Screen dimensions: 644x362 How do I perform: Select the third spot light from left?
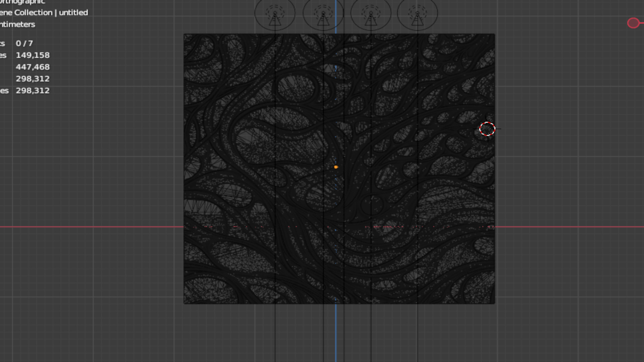371,14
